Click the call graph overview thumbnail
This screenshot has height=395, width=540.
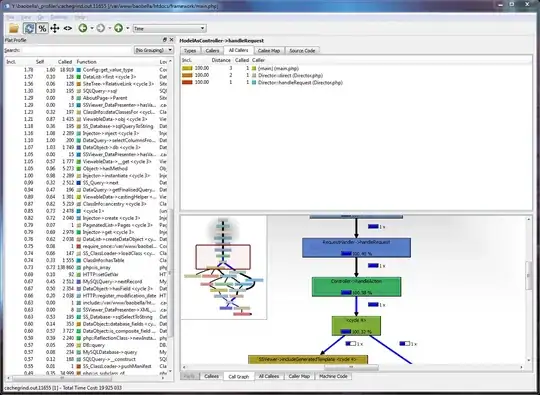tap(224, 268)
